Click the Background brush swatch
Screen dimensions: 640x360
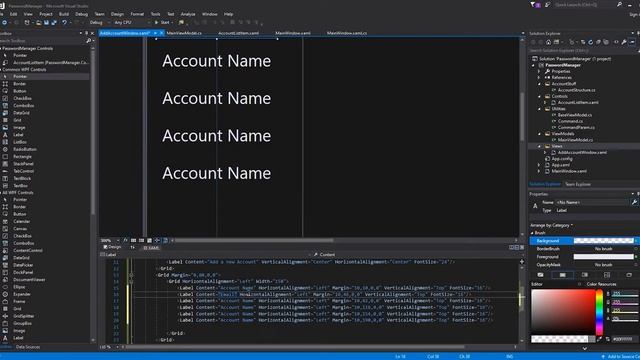604,241
